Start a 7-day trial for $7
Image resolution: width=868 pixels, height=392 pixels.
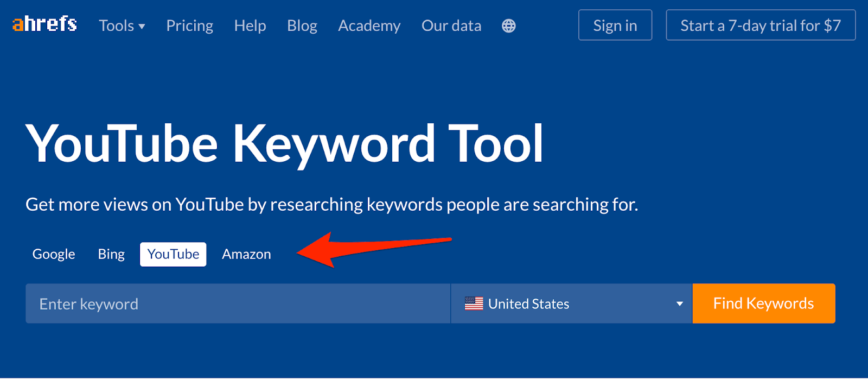761,25
